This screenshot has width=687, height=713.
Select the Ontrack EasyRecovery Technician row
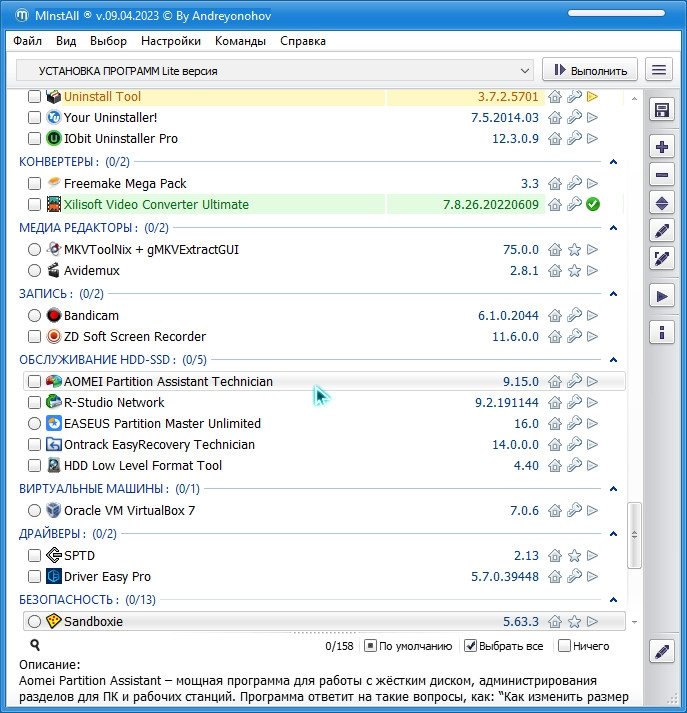[x=324, y=444]
